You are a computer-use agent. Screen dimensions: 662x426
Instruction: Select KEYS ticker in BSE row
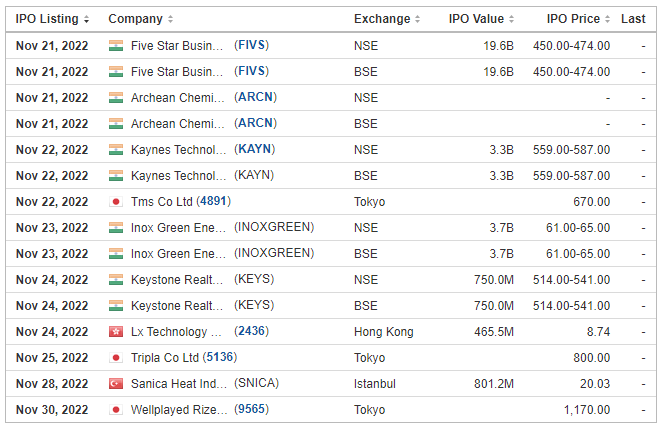click(254, 305)
